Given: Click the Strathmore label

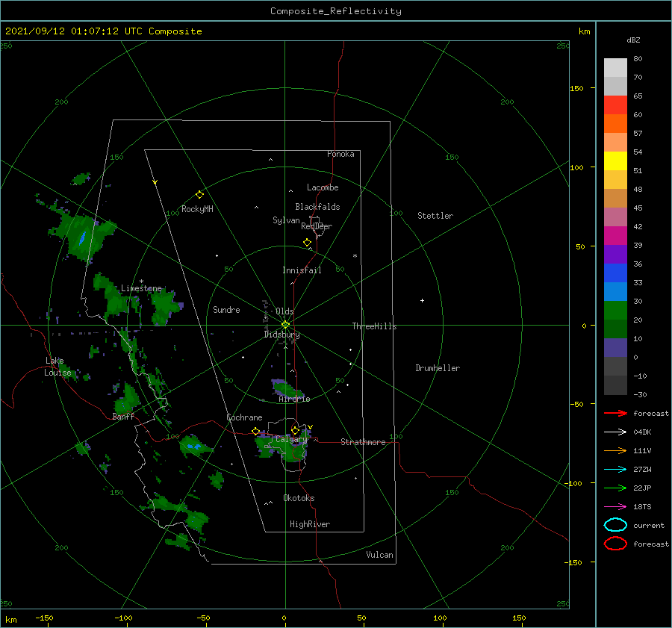Looking at the screenshot, I should tap(363, 442).
